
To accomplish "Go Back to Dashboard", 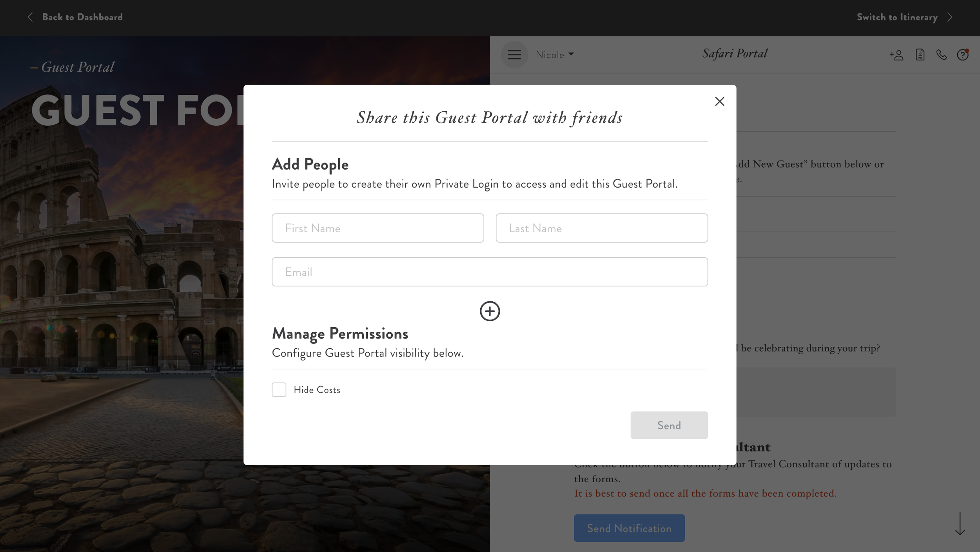I will click(x=82, y=17).
